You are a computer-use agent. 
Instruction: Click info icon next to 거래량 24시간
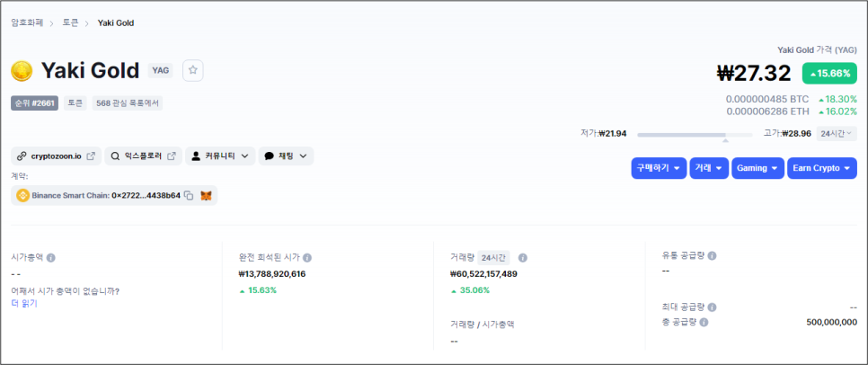pyautogui.click(x=523, y=257)
